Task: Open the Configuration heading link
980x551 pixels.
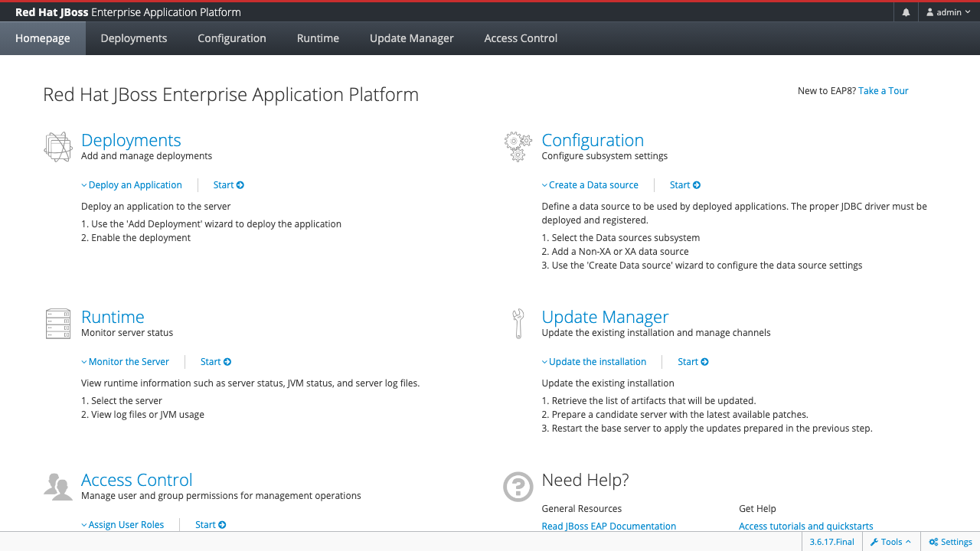Action: (593, 140)
